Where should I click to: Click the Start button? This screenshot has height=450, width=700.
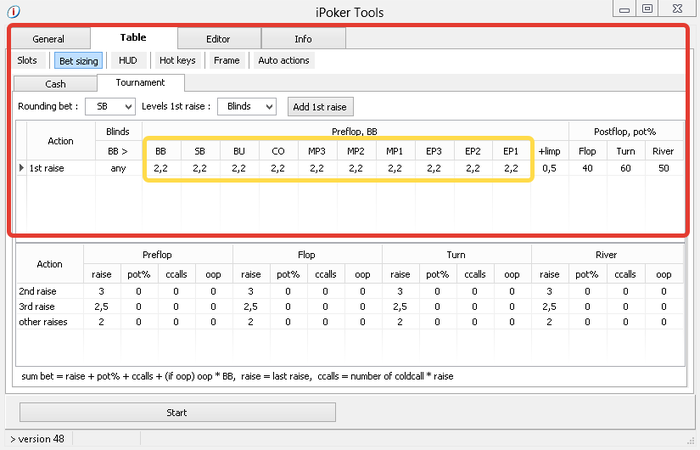click(x=177, y=412)
